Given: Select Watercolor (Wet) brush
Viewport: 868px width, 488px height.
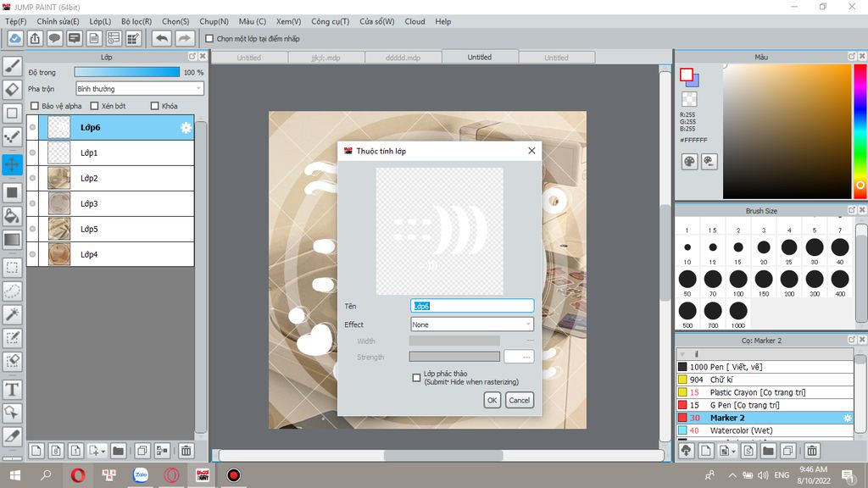Looking at the screenshot, I should (x=765, y=430).
